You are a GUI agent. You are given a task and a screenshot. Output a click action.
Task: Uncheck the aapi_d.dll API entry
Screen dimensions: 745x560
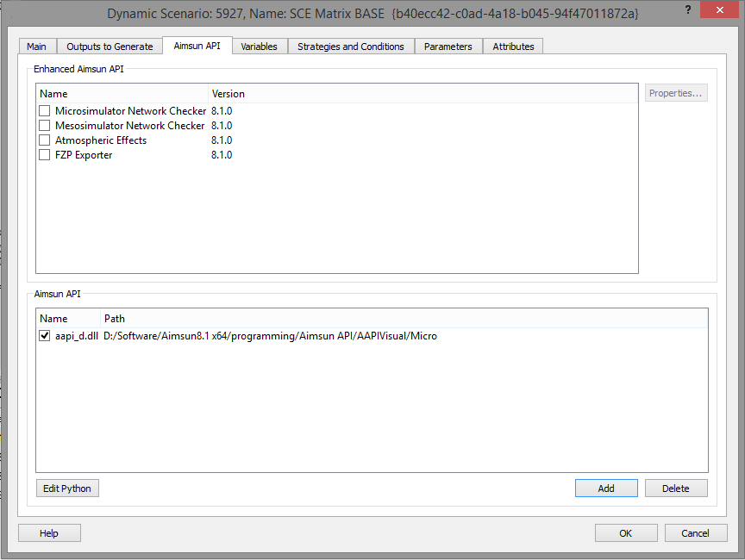click(x=44, y=335)
